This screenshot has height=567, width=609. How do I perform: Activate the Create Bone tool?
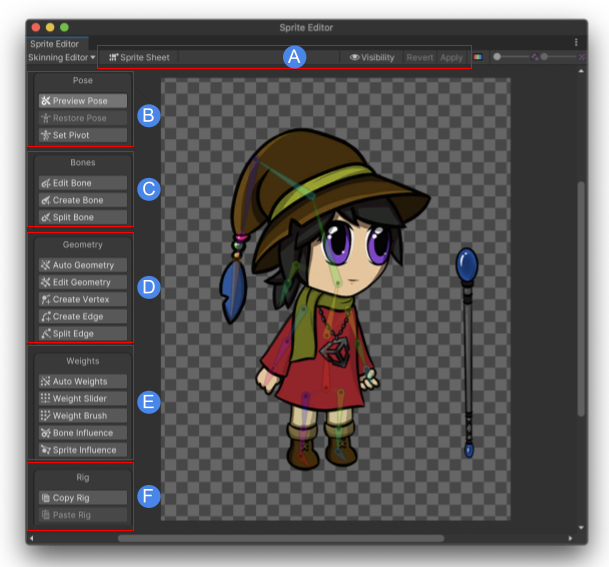[82, 200]
